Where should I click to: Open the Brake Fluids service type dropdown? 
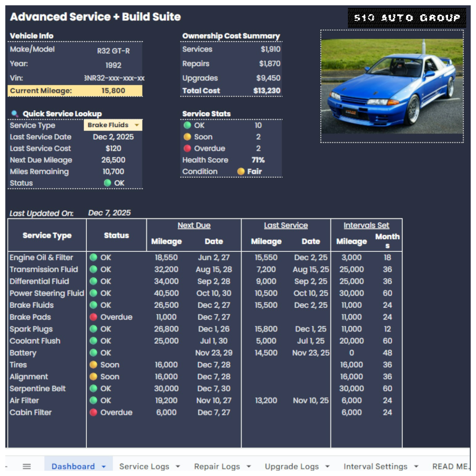pyautogui.click(x=137, y=125)
